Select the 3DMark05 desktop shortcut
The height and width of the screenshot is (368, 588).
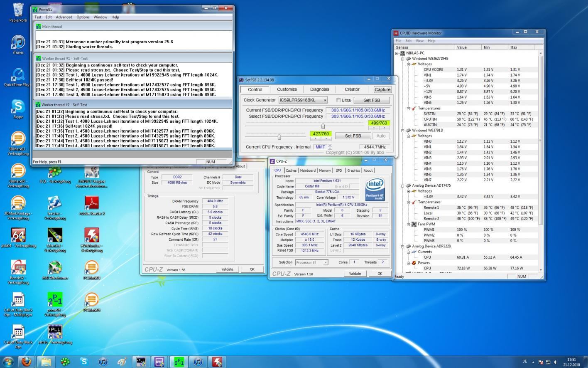click(18, 176)
